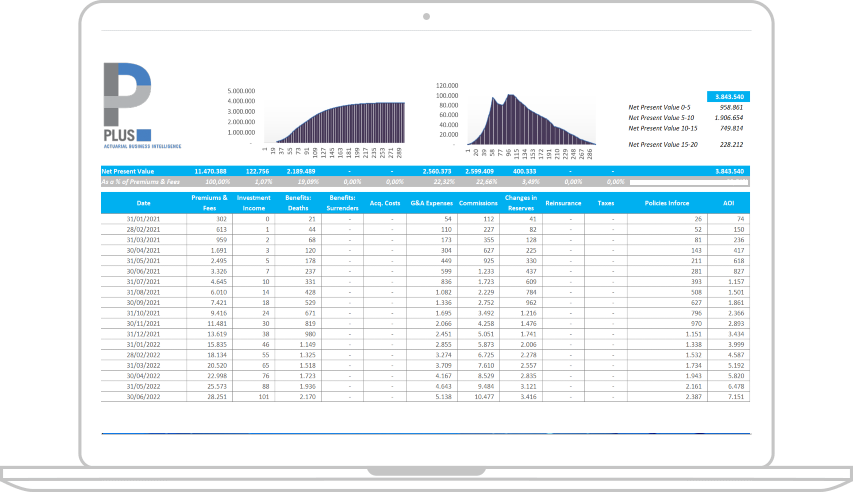
Task: Click the 'Changes in Reserves' column header
Action: tap(521, 203)
